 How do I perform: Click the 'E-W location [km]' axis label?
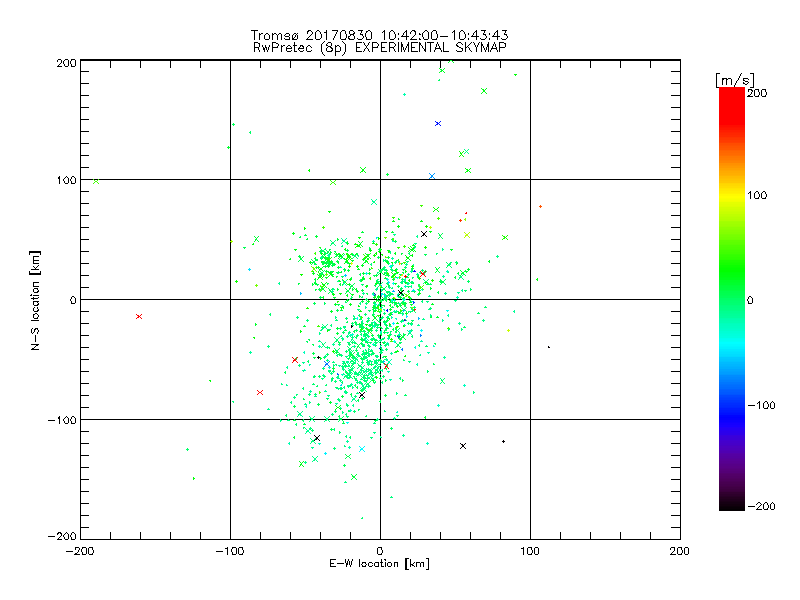[379, 563]
